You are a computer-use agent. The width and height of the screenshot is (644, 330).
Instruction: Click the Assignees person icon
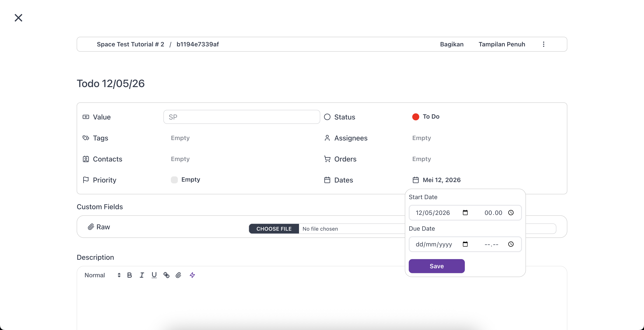[x=327, y=138]
